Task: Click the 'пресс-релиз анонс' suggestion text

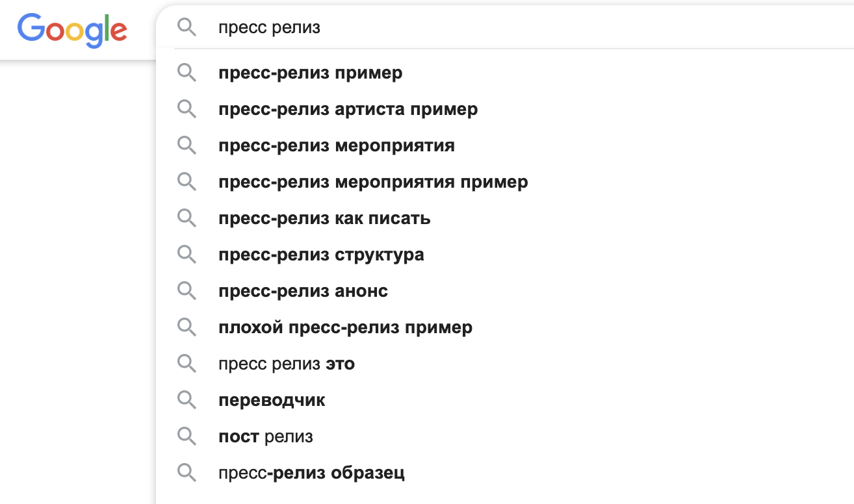Action: tap(303, 291)
